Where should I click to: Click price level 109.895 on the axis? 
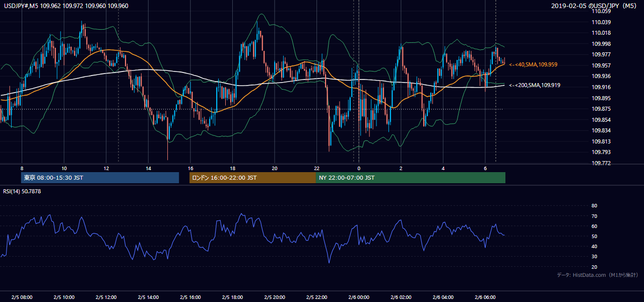click(x=601, y=98)
